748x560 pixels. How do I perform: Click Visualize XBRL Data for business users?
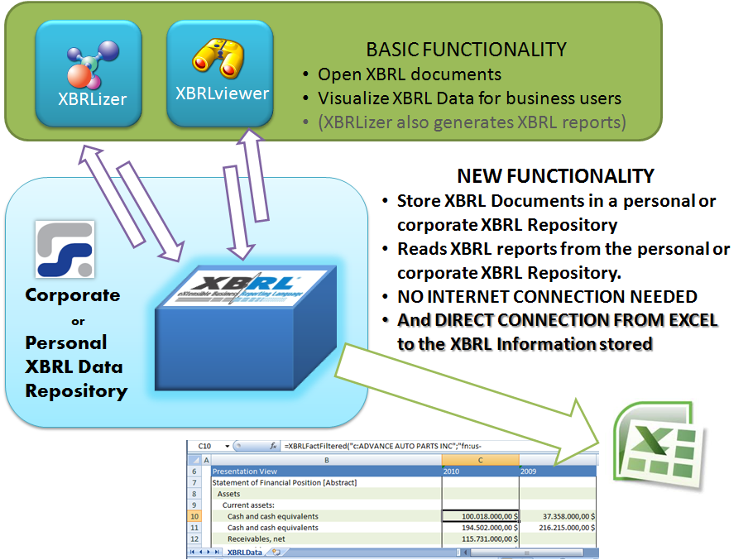(469, 98)
